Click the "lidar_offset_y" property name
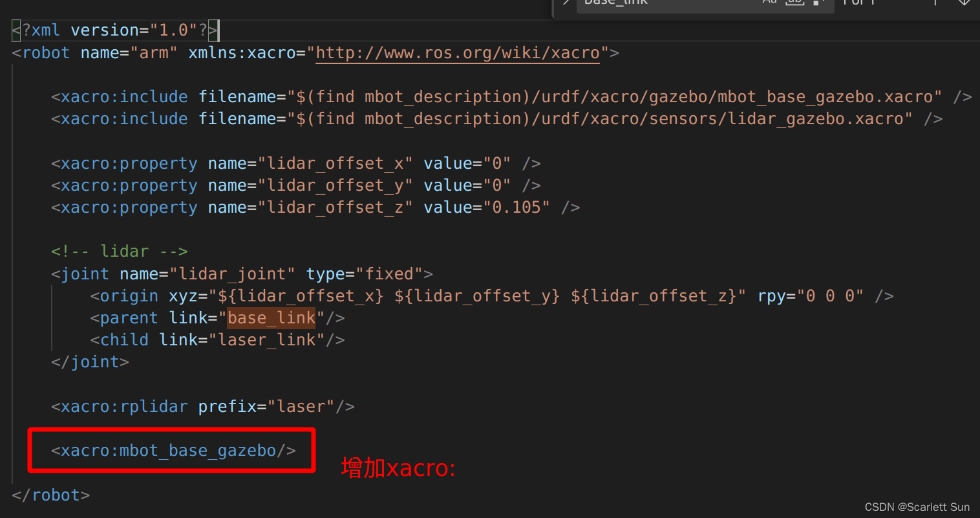980x518 pixels. click(x=336, y=186)
